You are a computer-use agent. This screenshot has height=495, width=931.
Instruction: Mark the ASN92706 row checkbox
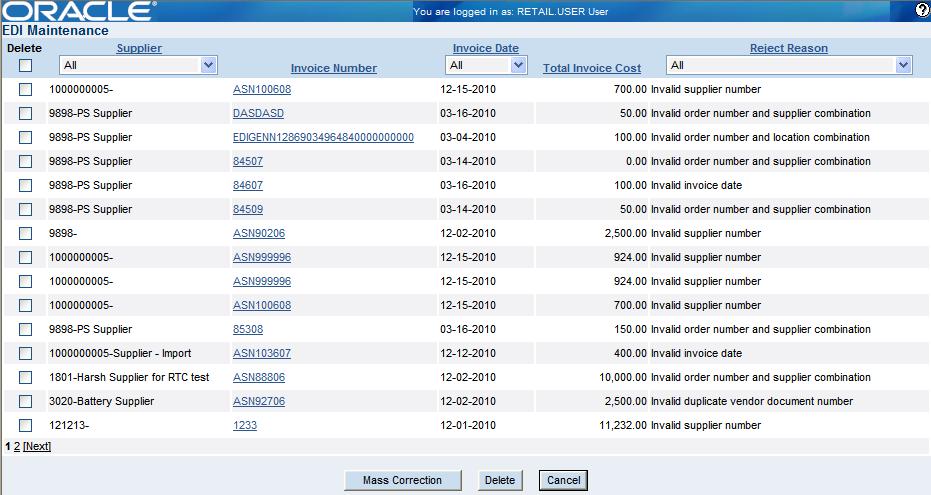pyautogui.click(x=25, y=401)
